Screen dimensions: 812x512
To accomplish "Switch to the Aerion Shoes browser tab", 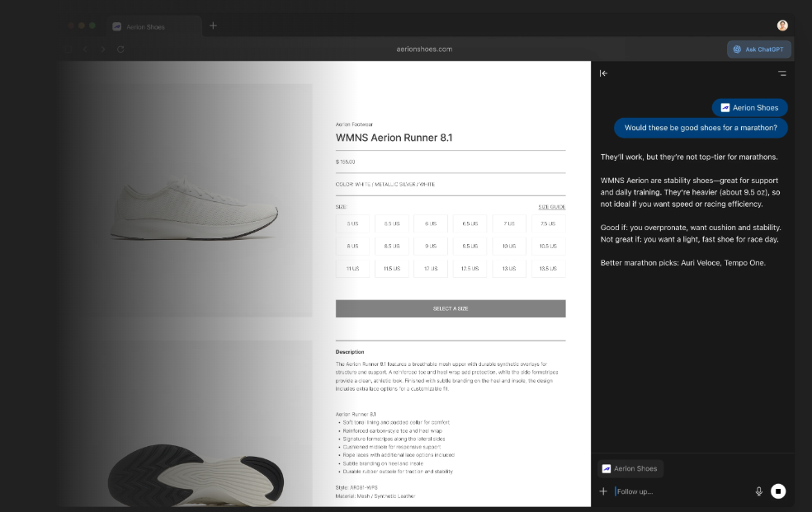I will click(145, 26).
